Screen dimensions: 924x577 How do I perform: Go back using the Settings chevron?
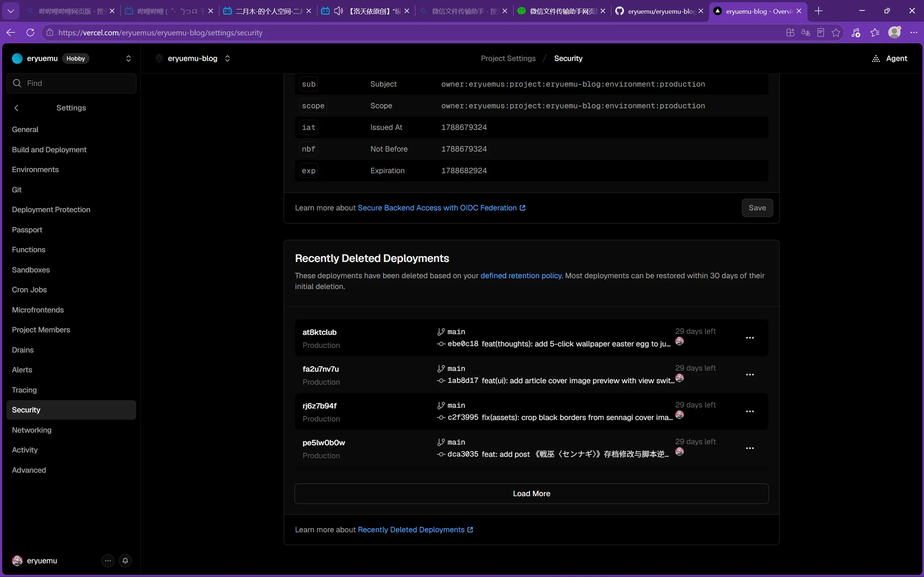(x=16, y=108)
